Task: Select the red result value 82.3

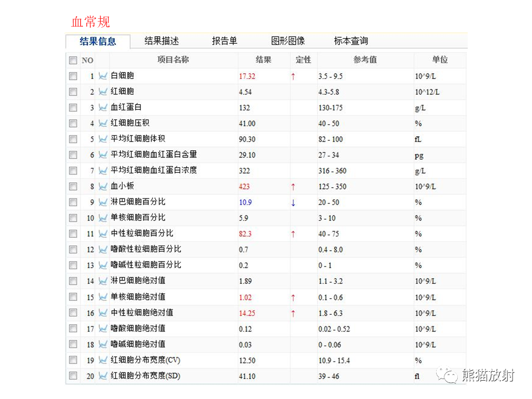Action: [245, 234]
